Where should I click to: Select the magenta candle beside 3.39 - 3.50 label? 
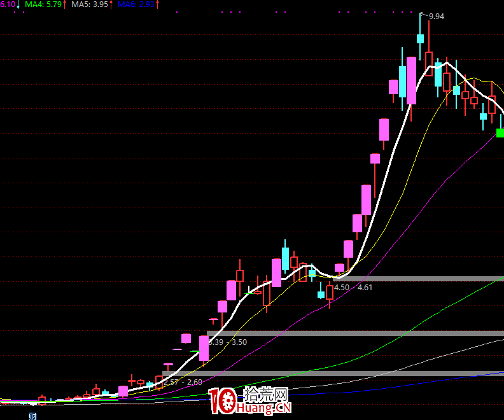tap(204, 348)
